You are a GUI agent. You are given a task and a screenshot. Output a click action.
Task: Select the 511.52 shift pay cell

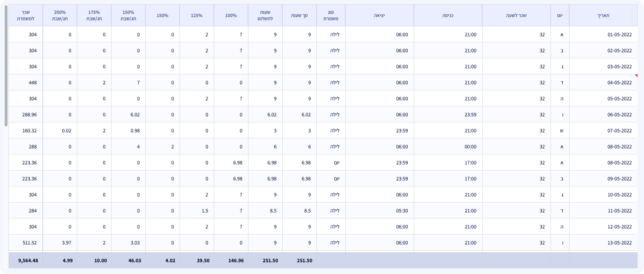click(29, 243)
